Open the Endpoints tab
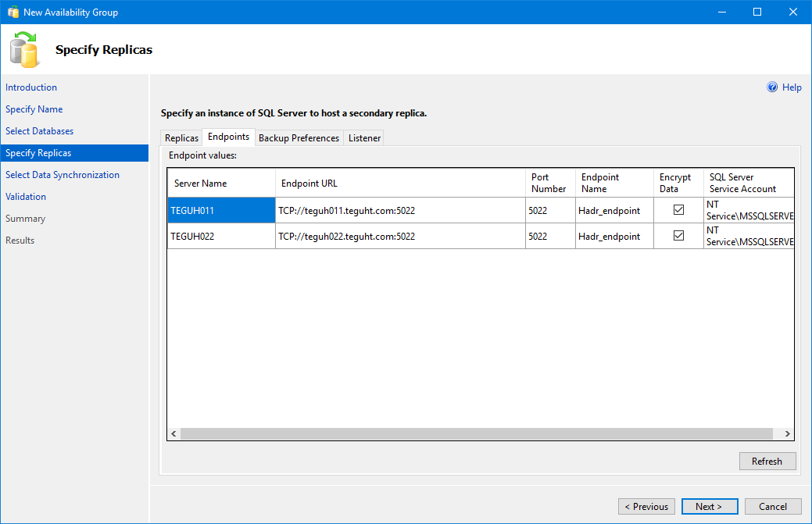Viewport: 812px width, 524px height. click(228, 137)
